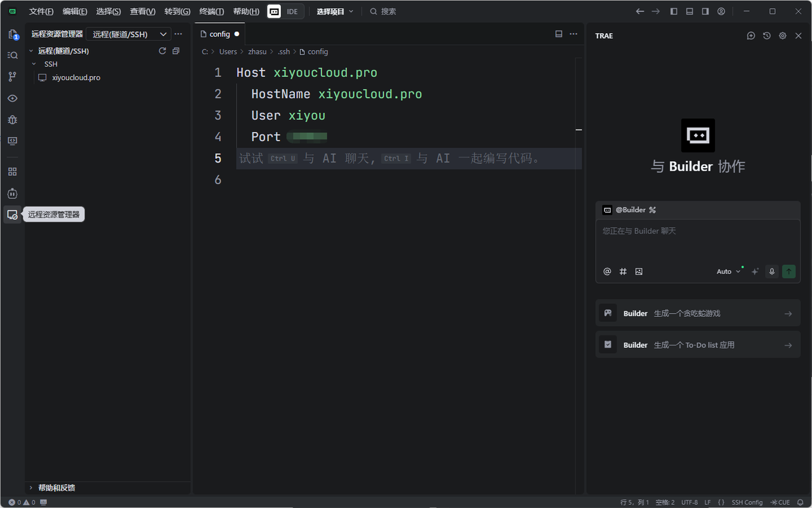Click the monitor preview icon in activity bar
812x508 pixels.
click(12, 141)
